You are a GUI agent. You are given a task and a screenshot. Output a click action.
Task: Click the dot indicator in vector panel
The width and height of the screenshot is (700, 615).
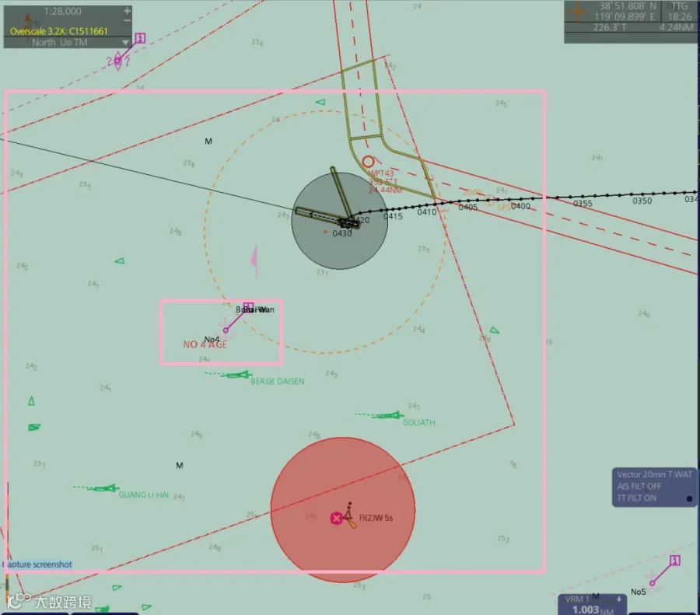tap(689, 498)
